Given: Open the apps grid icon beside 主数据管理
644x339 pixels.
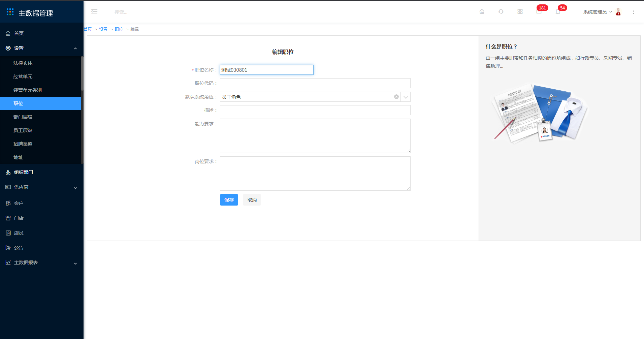Looking at the screenshot, I should tap(10, 12).
